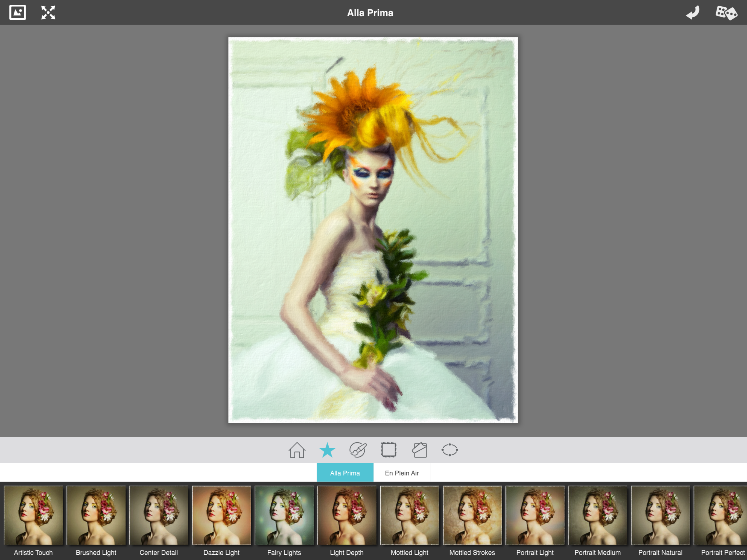Image resolution: width=747 pixels, height=560 pixels.
Task: Select the star favorites presets icon
Action: point(327,450)
